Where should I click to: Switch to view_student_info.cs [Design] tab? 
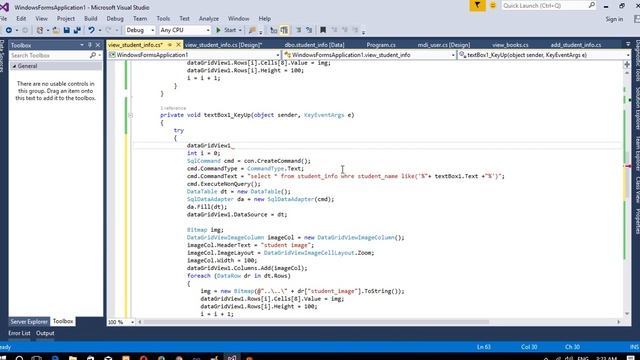(x=223, y=45)
